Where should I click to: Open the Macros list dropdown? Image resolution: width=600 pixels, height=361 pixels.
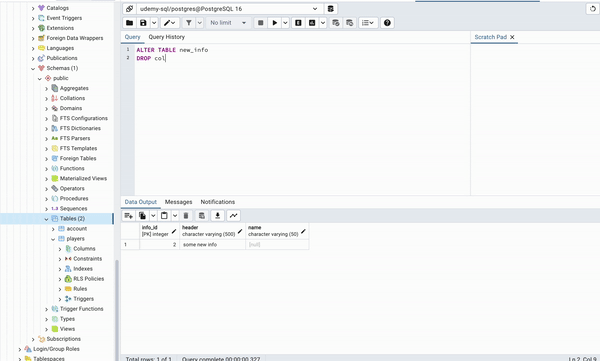pyautogui.click(x=368, y=23)
